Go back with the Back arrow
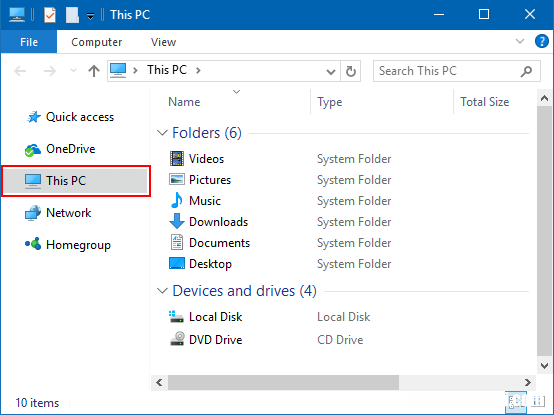554x415 pixels. pos(20,71)
